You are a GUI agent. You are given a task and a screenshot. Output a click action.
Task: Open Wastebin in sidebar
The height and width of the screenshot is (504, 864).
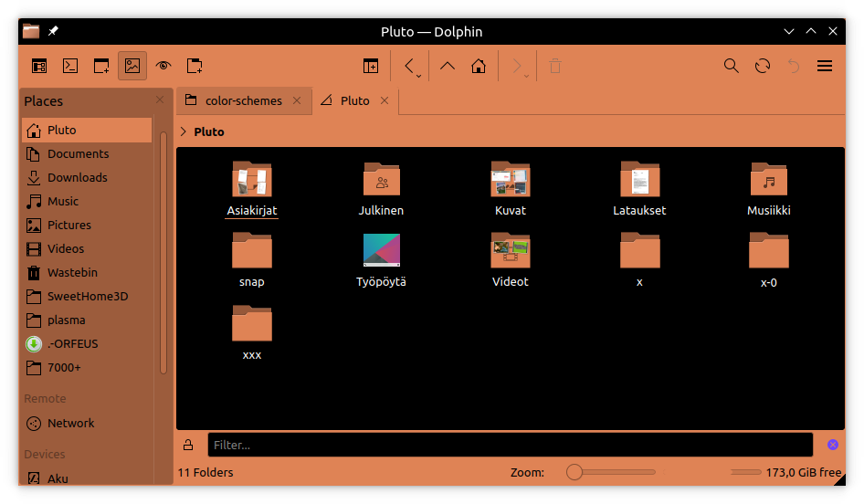pyautogui.click(x=87, y=272)
